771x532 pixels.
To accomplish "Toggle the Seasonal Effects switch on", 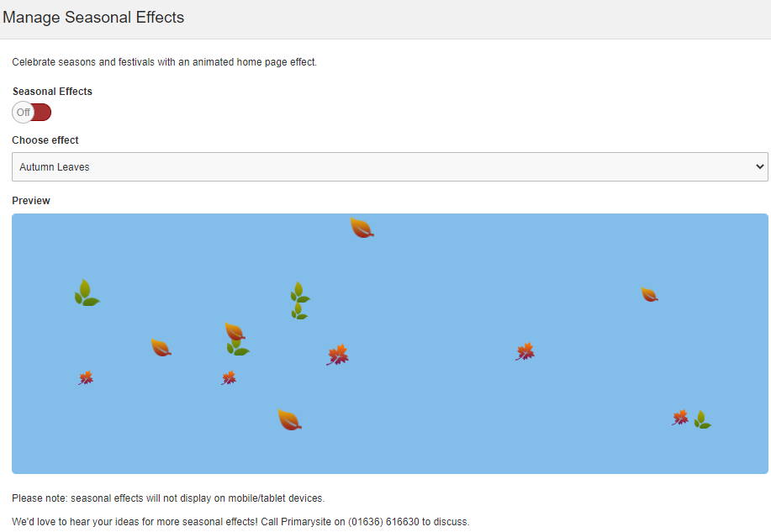I will [x=32, y=113].
